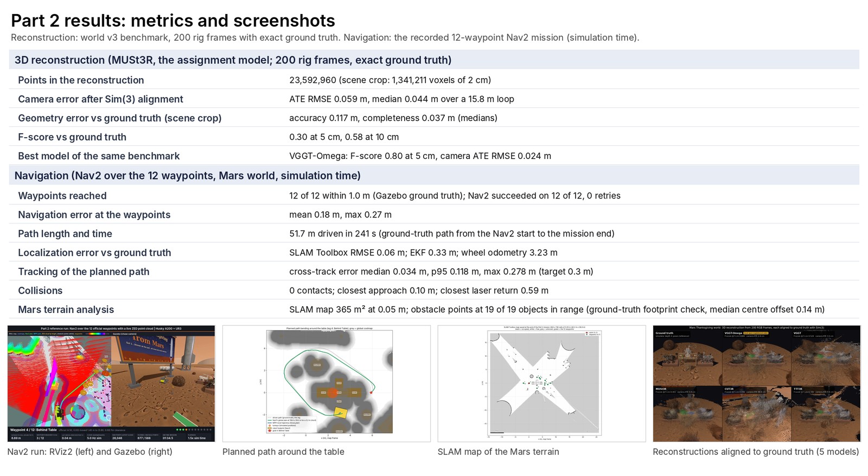Select the value starting 'ATE RMSE 0.059 m'
The width and height of the screenshot is (868, 476).
tap(401, 99)
